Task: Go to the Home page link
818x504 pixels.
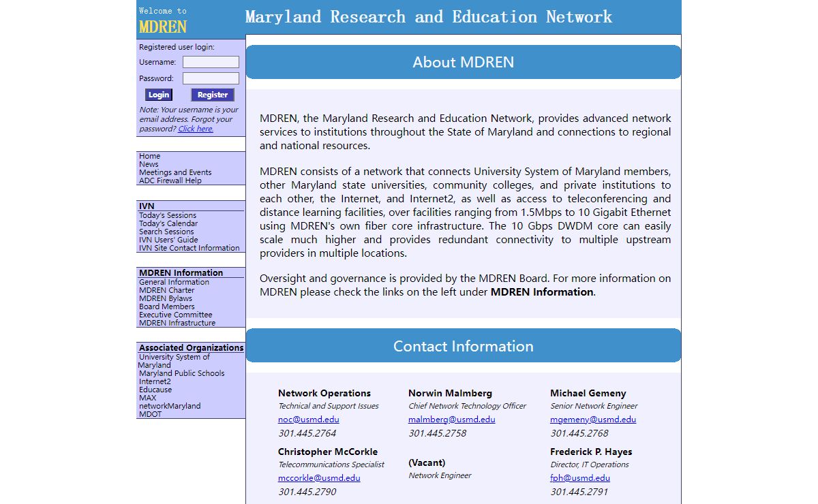Action: (149, 156)
